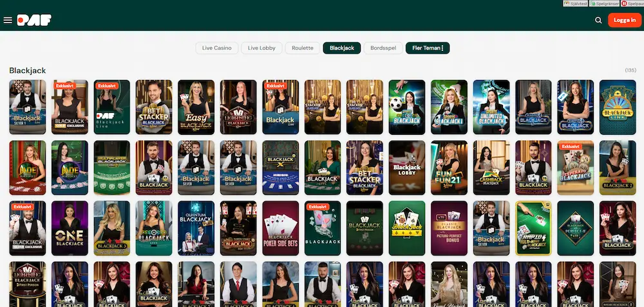Open the Blackjack Link game
The height and width of the screenshot is (307, 644).
click(618, 107)
